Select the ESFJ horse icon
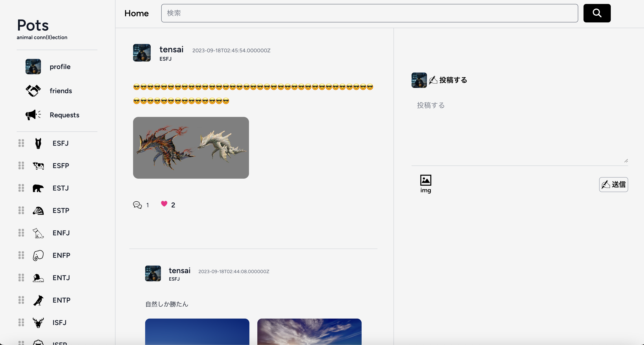 (38, 143)
